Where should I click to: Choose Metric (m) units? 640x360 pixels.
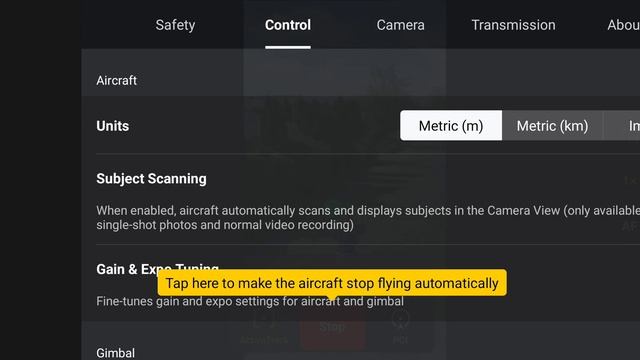click(451, 126)
